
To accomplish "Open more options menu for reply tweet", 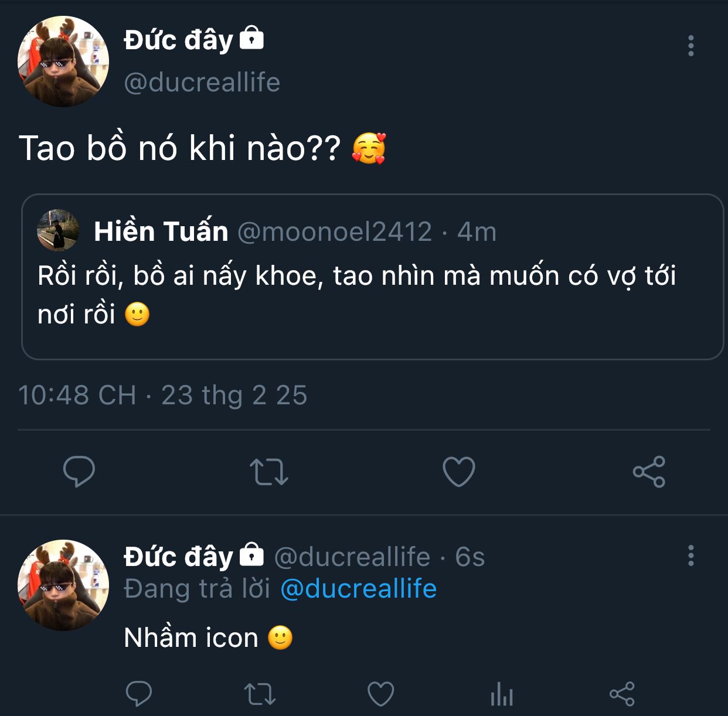I will [x=691, y=555].
